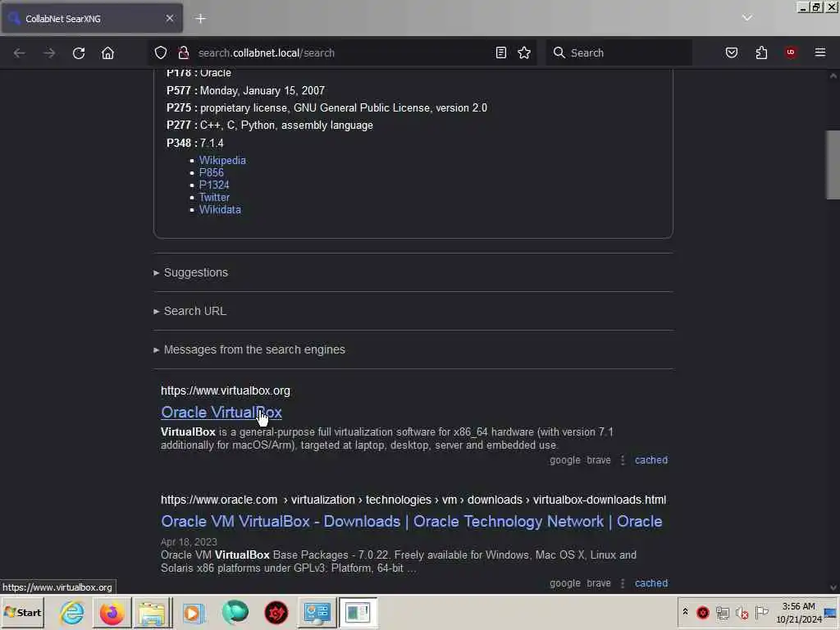Image resolution: width=840 pixels, height=630 pixels.
Task: Click the red tray icon in system tray
Action: pos(703,612)
